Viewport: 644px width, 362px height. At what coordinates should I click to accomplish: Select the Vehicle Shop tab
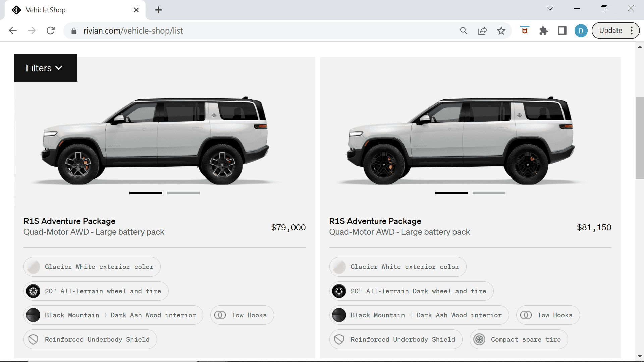click(75, 10)
